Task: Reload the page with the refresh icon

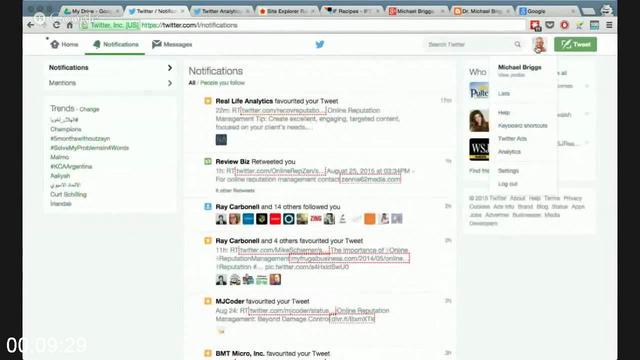Action: 56,25
